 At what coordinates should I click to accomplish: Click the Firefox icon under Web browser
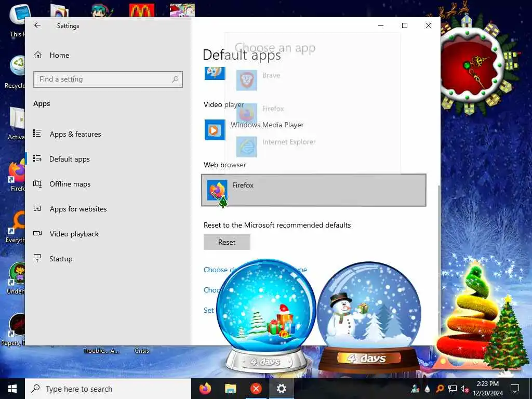point(217,190)
